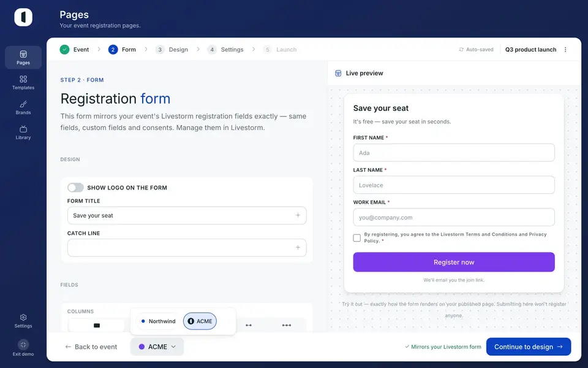588x368 pixels.
Task: Check the Terms and Conditions consent box
Action: click(x=356, y=238)
